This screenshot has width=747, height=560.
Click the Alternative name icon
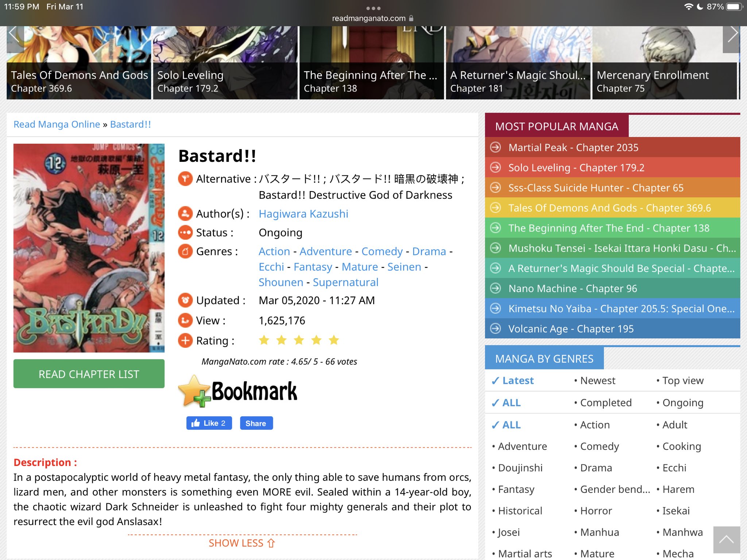[x=185, y=179]
